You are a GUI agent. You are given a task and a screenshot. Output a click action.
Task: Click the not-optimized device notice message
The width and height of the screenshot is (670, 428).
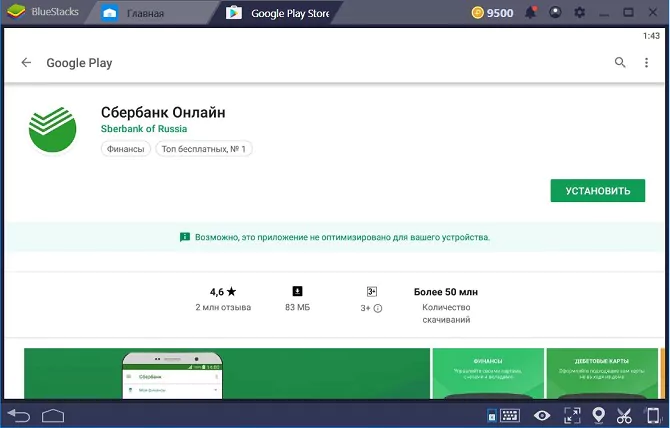[x=335, y=237]
